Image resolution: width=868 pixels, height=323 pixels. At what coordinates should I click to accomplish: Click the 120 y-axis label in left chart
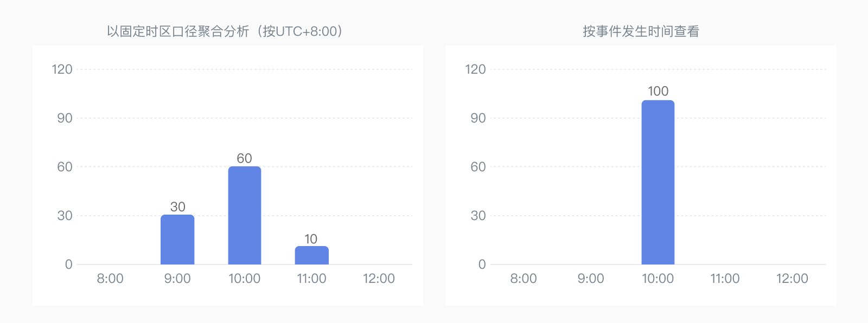pyautogui.click(x=62, y=69)
